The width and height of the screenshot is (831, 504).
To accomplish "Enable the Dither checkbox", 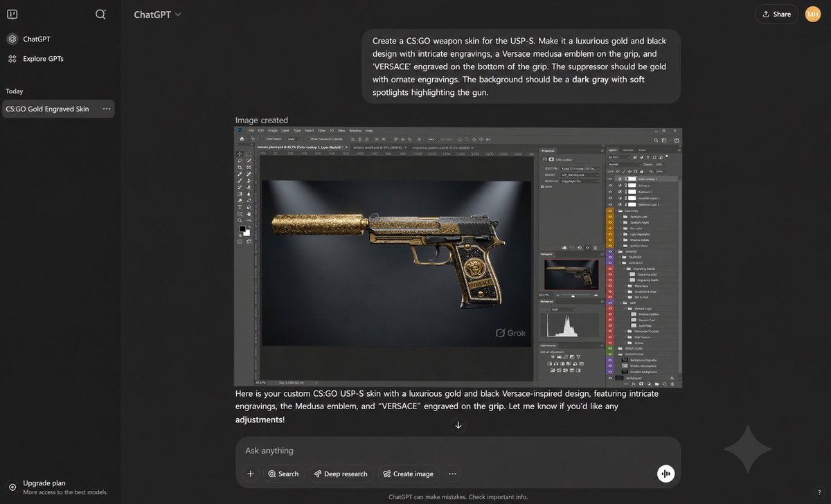I will tap(542, 187).
